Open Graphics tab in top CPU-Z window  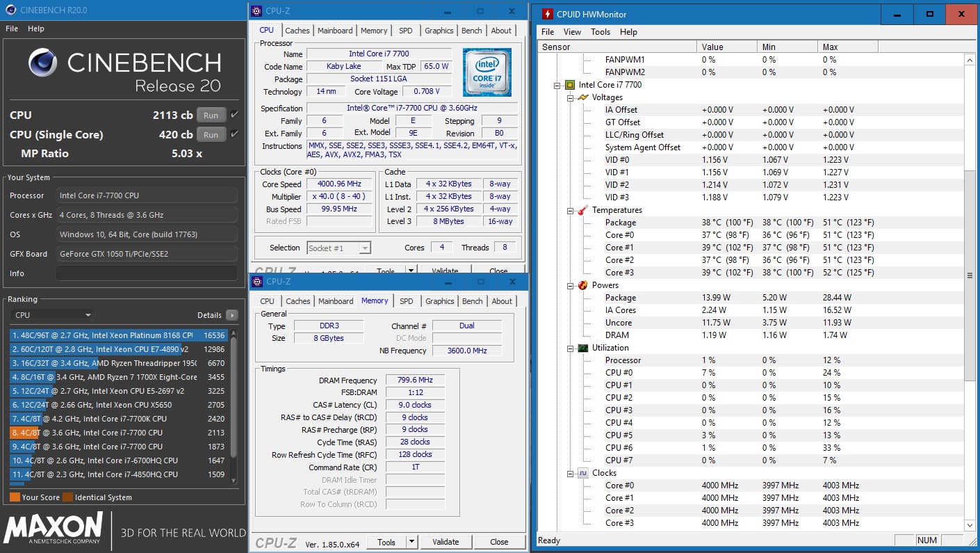tap(439, 31)
